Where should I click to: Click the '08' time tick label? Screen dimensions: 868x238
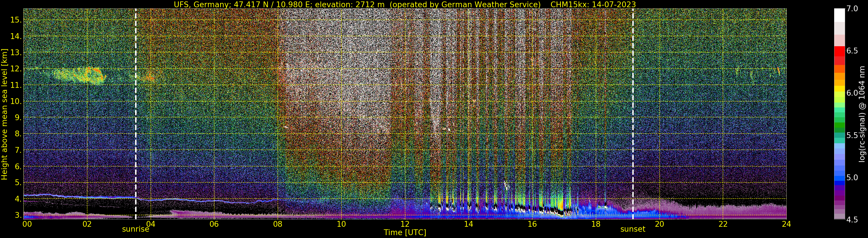[278, 224]
